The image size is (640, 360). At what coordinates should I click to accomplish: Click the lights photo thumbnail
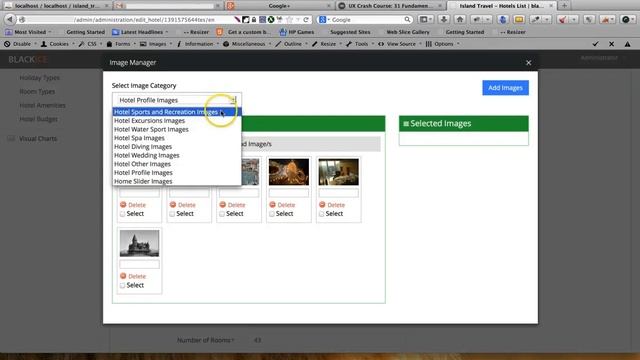click(x=289, y=172)
